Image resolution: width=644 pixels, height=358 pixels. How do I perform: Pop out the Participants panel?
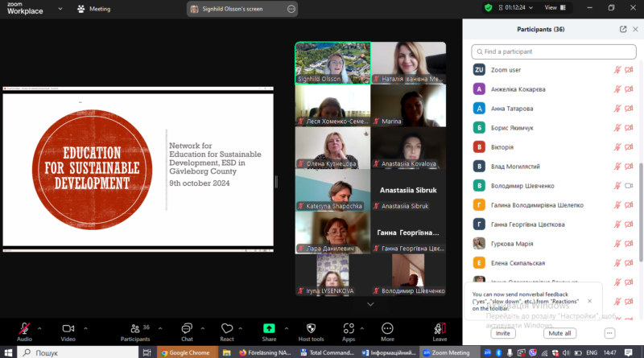(x=623, y=29)
